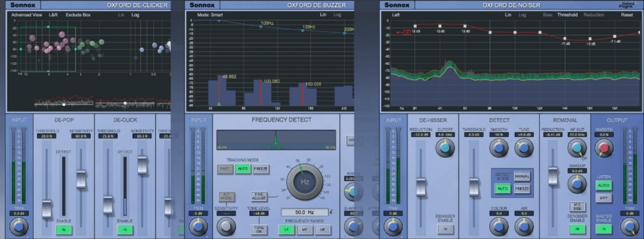Image resolution: width=644 pixels, height=239 pixels.
Task: Select the MF frequency range
Action: (305, 229)
